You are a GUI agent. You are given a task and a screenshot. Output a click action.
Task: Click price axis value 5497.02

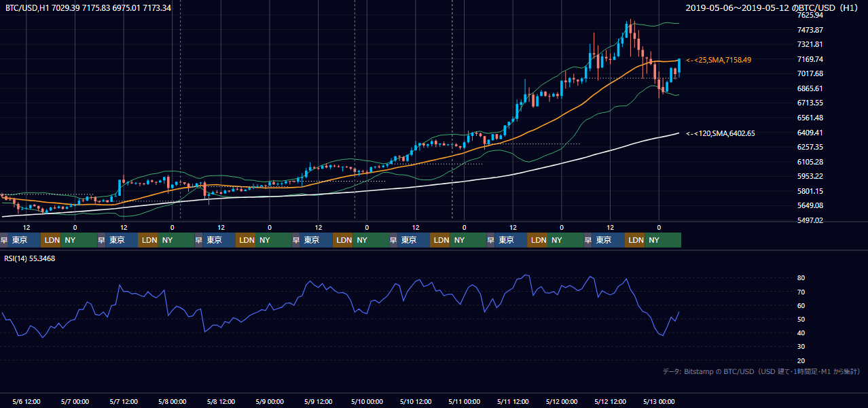click(810, 220)
